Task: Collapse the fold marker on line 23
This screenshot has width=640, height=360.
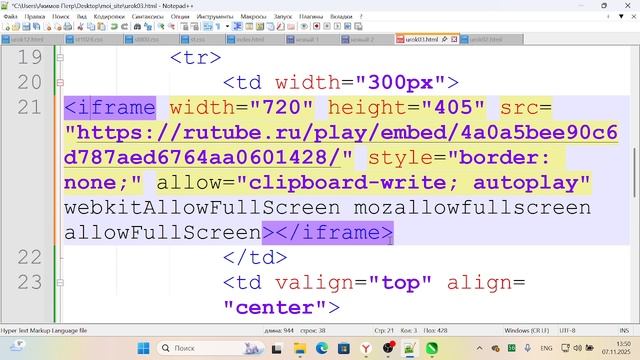Action: click(60, 282)
